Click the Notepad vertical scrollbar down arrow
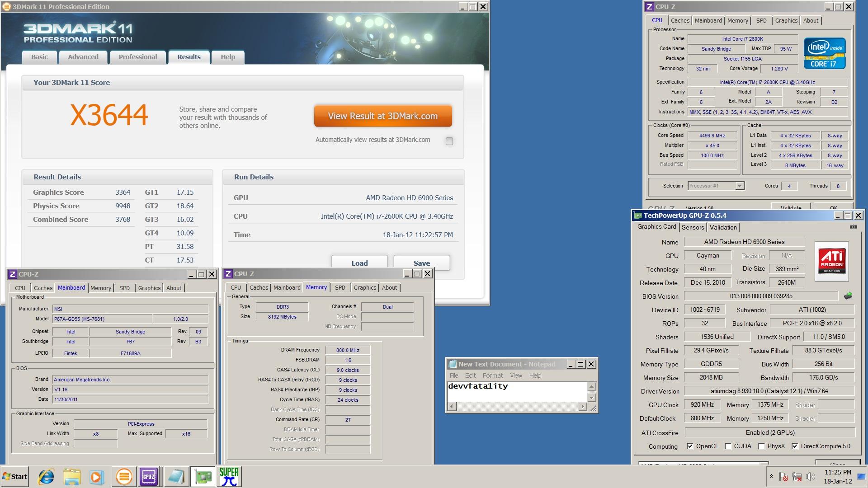 click(x=591, y=398)
